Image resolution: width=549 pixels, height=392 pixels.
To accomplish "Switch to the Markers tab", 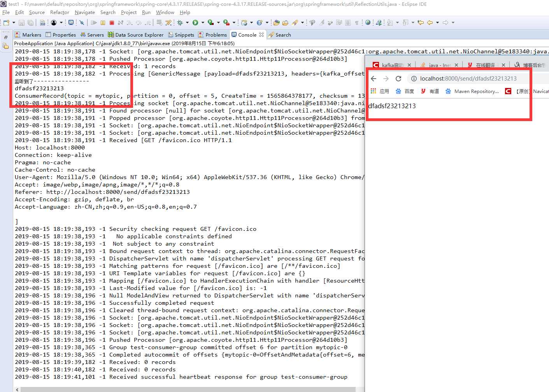I will pyautogui.click(x=28, y=35).
